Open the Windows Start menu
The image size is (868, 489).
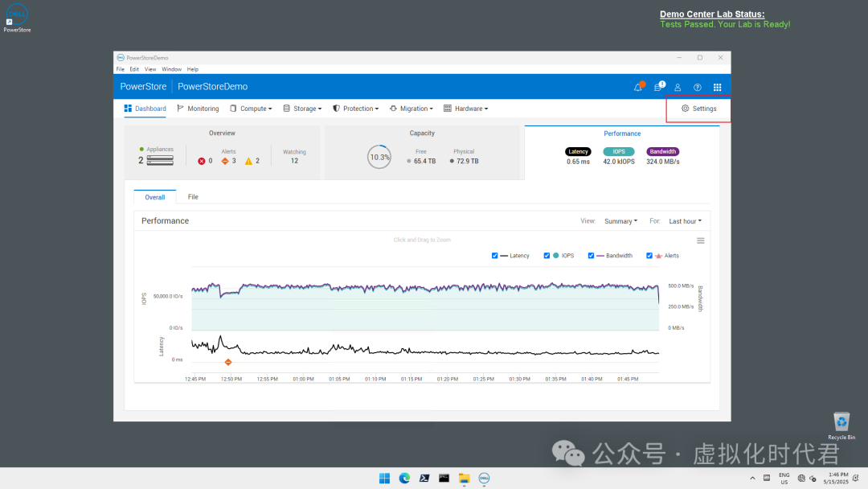click(x=384, y=479)
